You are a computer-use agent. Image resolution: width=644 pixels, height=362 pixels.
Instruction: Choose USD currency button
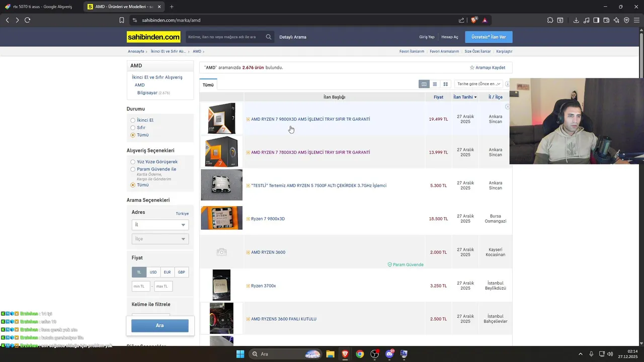[x=153, y=272]
